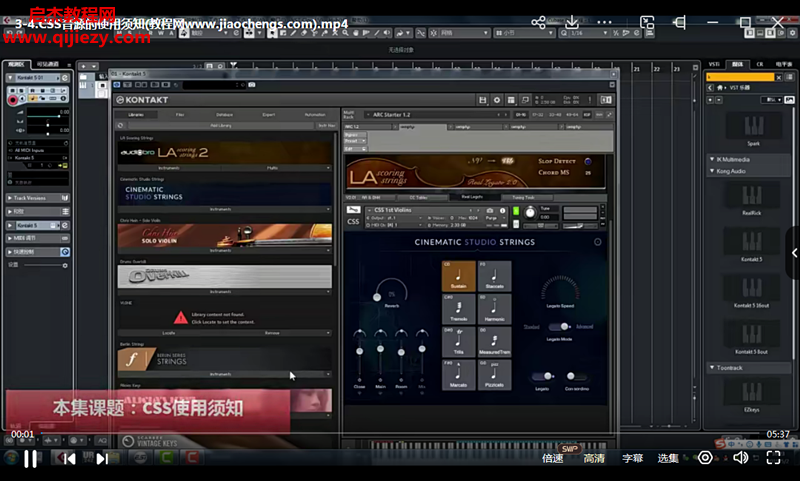Adjust the Legato Speed dial
The width and height of the screenshot is (800, 481).
pyautogui.click(x=560, y=289)
